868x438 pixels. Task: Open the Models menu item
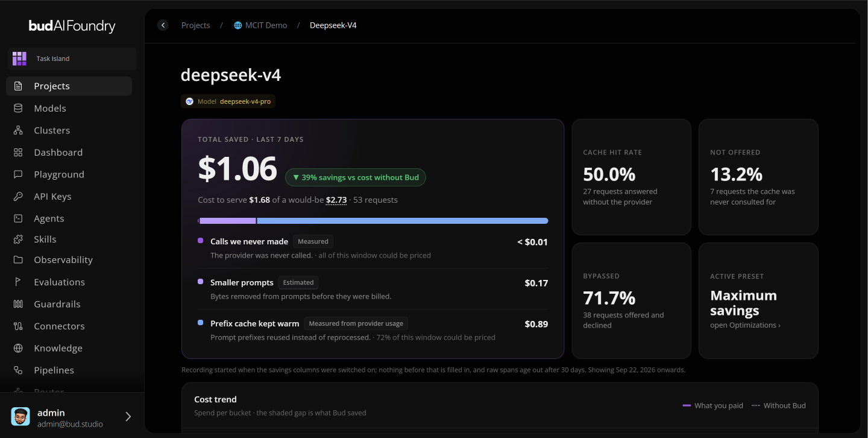click(x=69, y=109)
